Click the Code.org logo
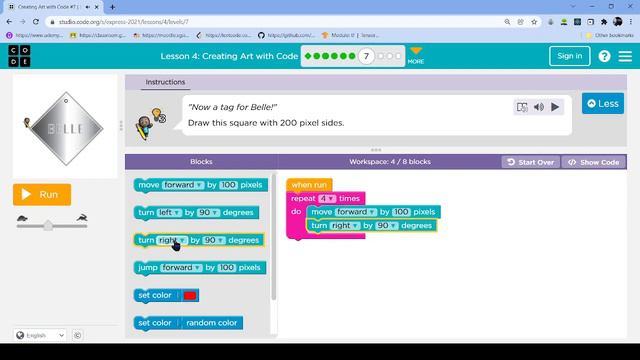The image size is (640, 360). click(19, 56)
